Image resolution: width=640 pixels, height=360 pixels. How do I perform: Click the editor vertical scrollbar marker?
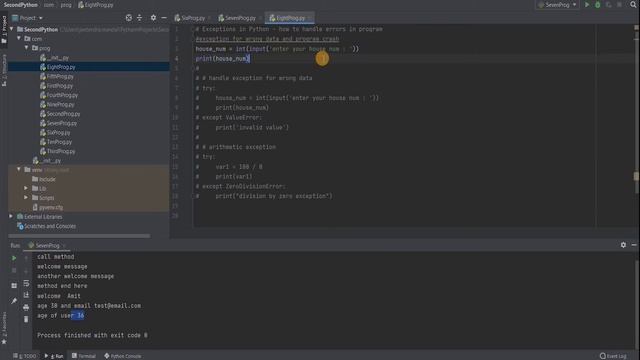click(x=636, y=176)
